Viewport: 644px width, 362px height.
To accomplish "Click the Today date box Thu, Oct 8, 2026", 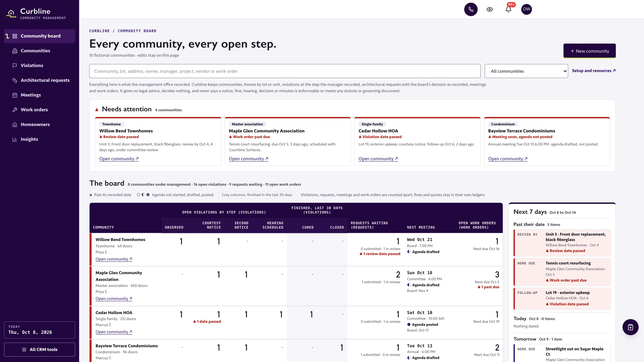I will 40,330.
